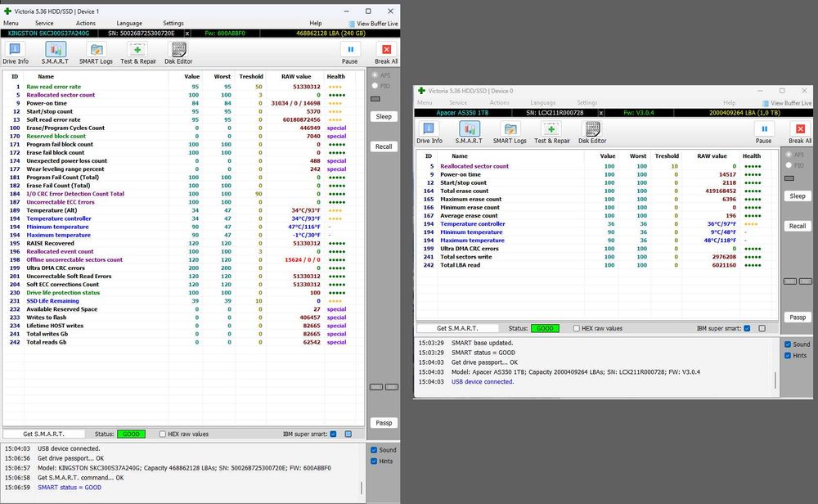Image resolution: width=818 pixels, height=504 pixels.
Task: Click Break All icon in Device 0 window
Action: pos(800,128)
